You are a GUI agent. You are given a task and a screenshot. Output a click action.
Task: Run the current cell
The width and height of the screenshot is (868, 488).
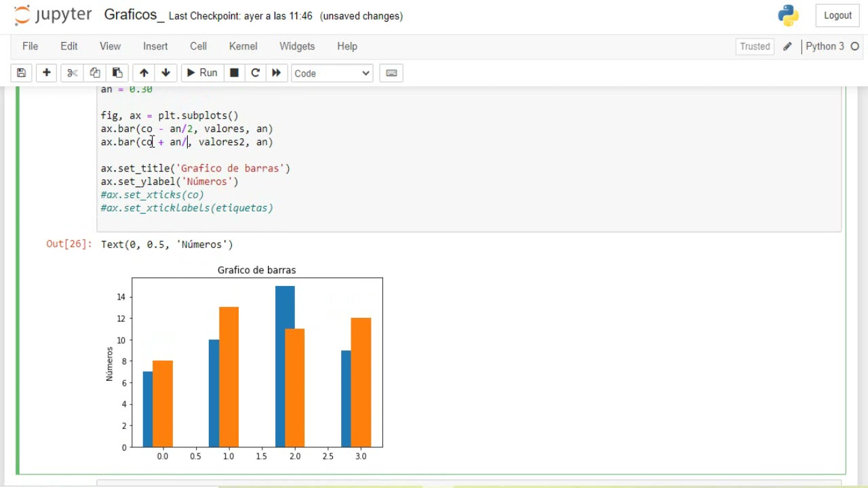click(201, 73)
